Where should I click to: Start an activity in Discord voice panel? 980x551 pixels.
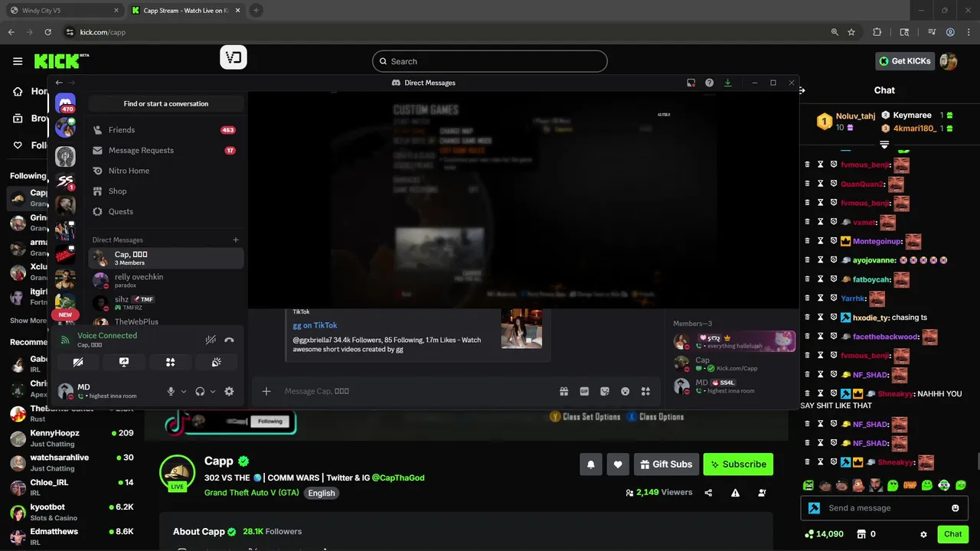click(x=171, y=362)
